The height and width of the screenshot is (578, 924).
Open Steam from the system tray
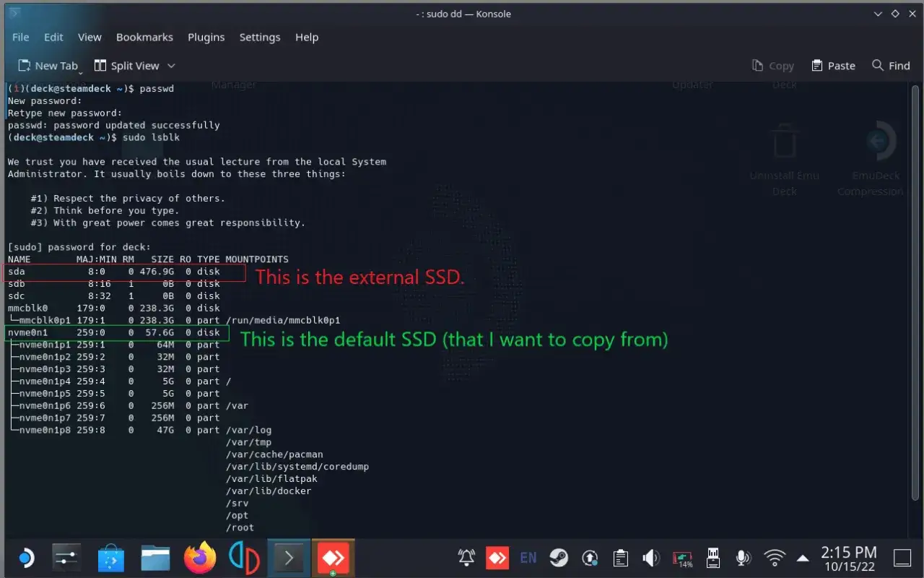point(558,557)
